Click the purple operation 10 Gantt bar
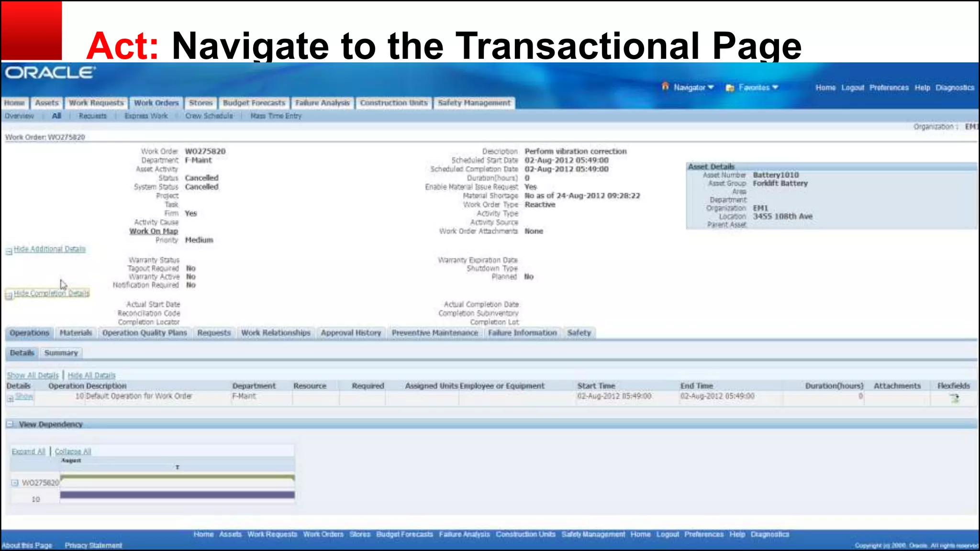 click(177, 495)
